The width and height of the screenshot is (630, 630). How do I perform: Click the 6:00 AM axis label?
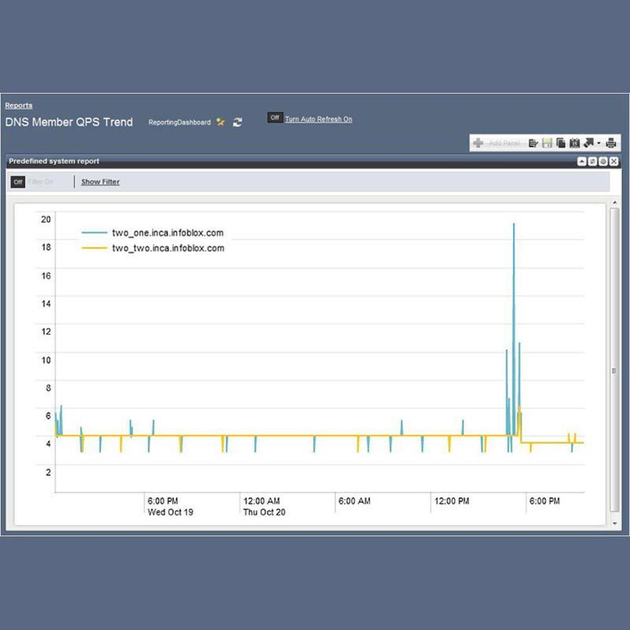[354, 501]
